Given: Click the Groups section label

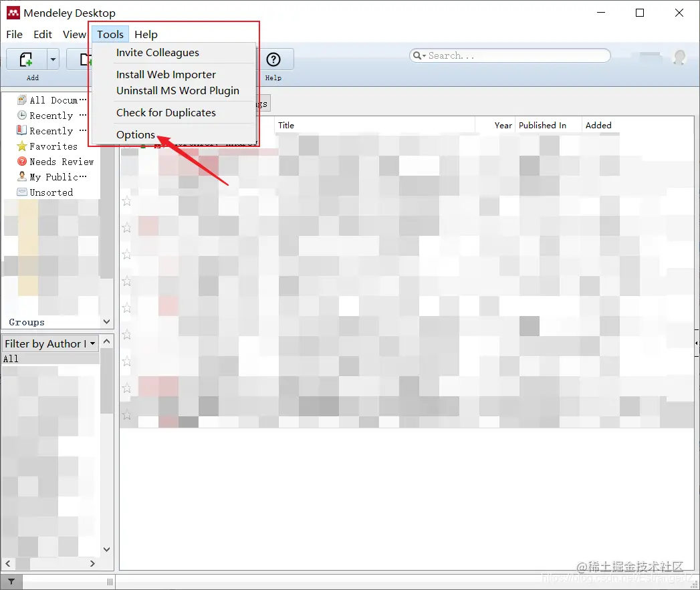Looking at the screenshot, I should point(27,322).
